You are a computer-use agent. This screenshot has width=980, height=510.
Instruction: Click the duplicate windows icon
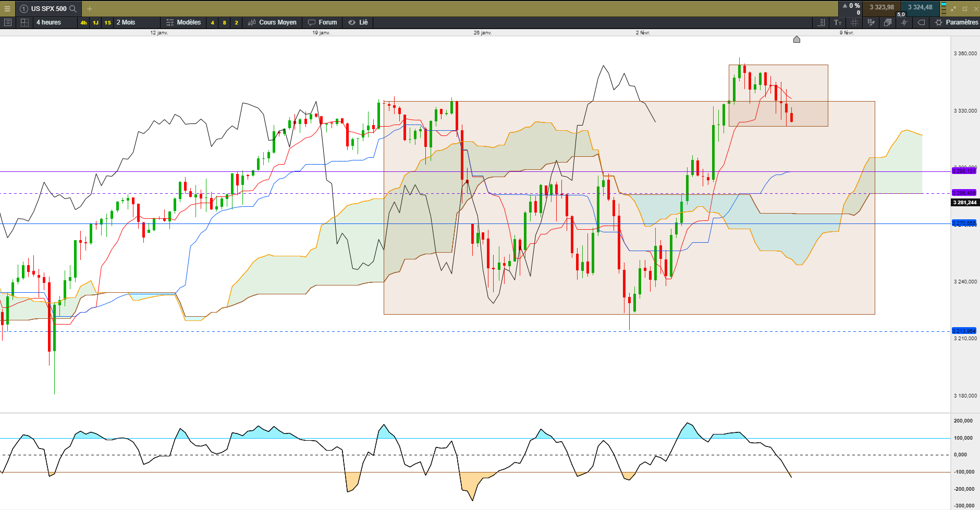click(888, 22)
